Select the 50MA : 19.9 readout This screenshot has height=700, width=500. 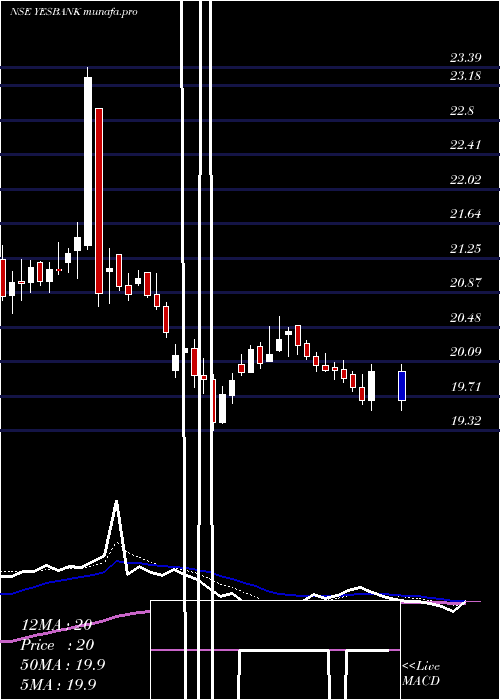pos(62,664)
